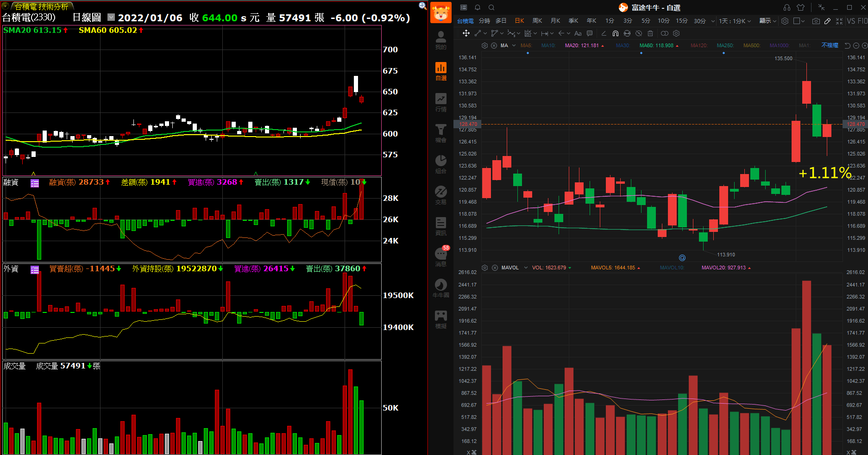Click the 外資 purple list icon
This screenshot has width=868, height=455.
click(35, 269)
